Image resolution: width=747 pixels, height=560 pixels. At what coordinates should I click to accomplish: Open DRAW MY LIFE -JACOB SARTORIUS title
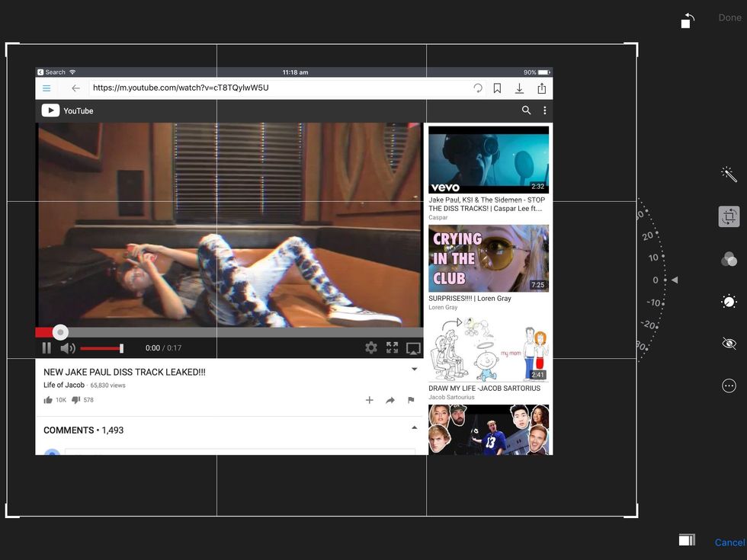click(485, 388)
